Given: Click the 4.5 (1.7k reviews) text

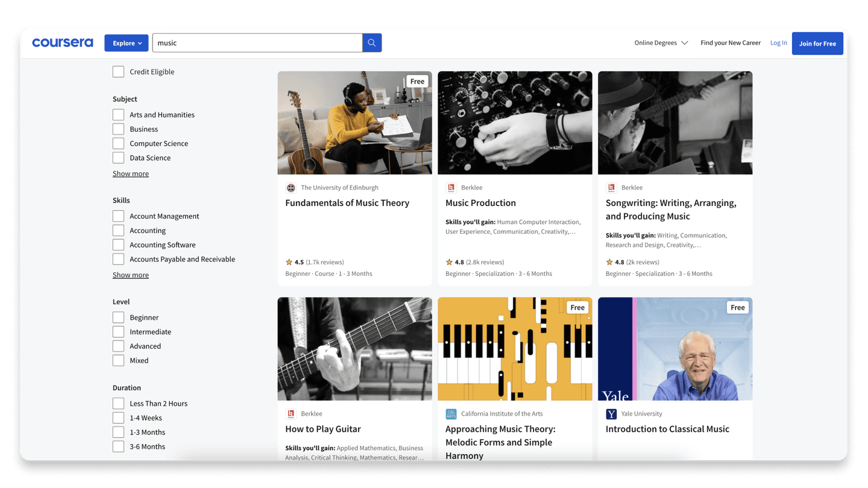Looking at the screenshot, I should [319, 262].
